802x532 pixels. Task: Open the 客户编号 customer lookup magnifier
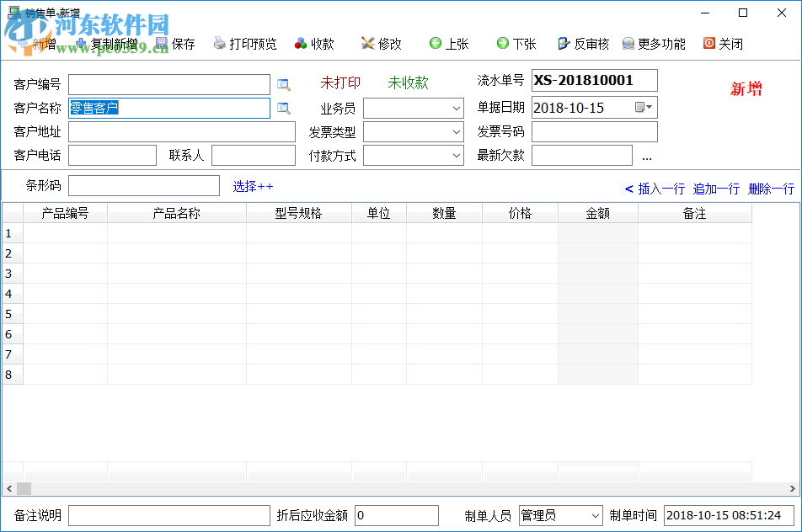point(284,84)
